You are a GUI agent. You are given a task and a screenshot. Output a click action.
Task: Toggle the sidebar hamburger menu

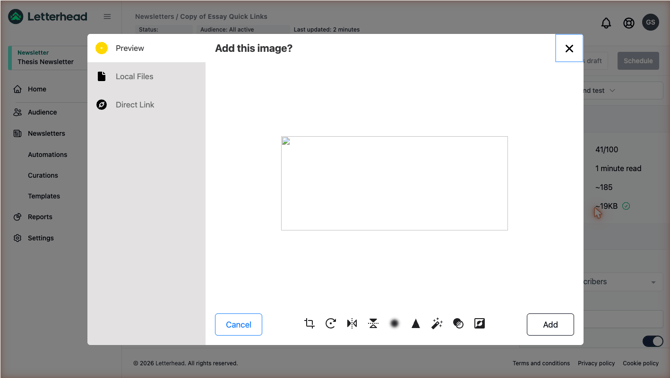(107, 17)
